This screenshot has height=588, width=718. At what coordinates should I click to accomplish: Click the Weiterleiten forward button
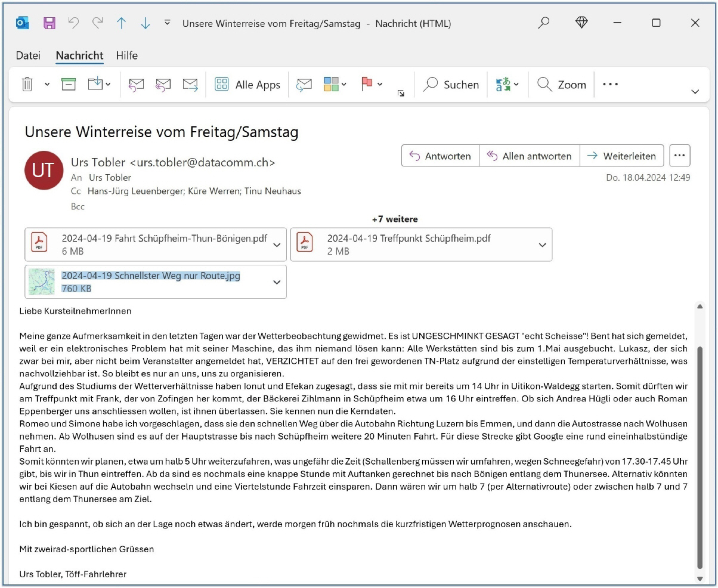[622, 156]
